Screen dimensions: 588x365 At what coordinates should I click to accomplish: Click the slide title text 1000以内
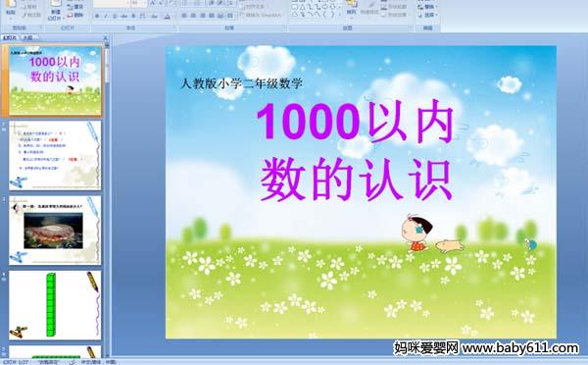click(x=356, y=122)
